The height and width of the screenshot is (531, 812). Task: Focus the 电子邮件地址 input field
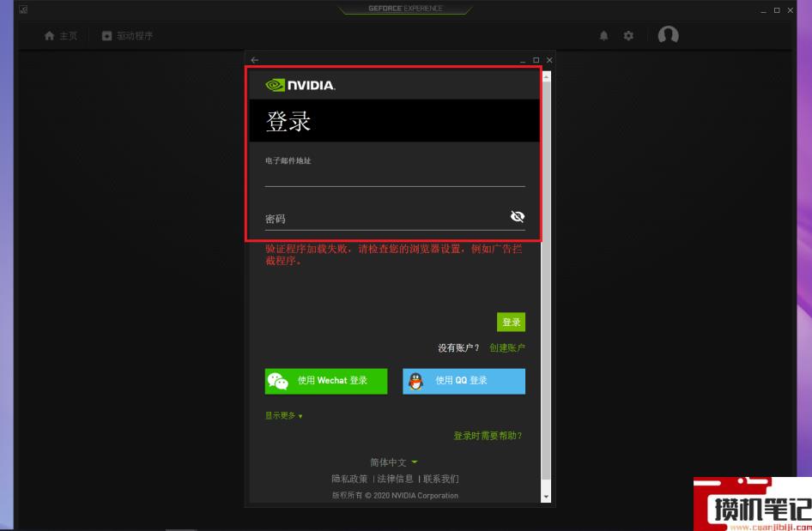coord(395,177)
